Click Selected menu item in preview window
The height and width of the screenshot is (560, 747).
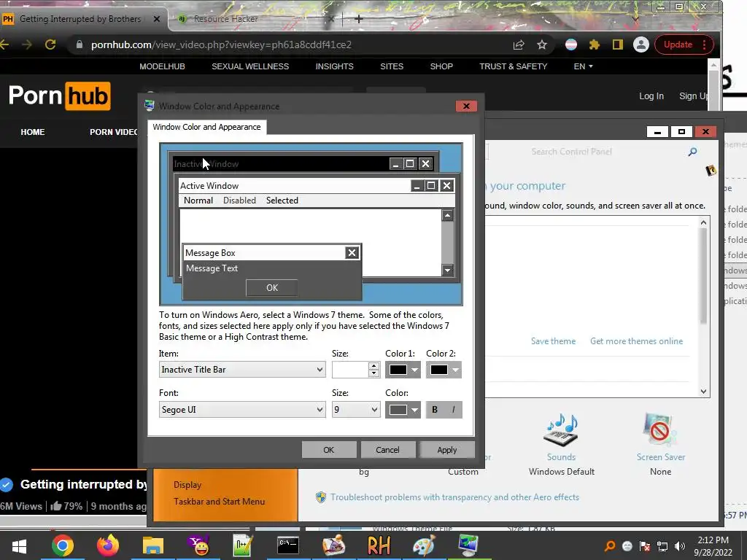coord(282,201)
